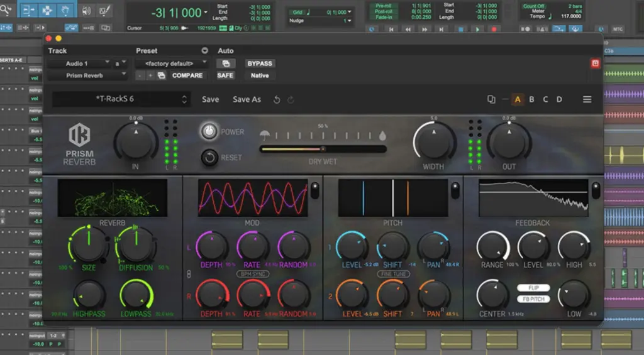Click the red target icon at plugin top right
This screenshot has height=355, width=644.
[596, 63]
